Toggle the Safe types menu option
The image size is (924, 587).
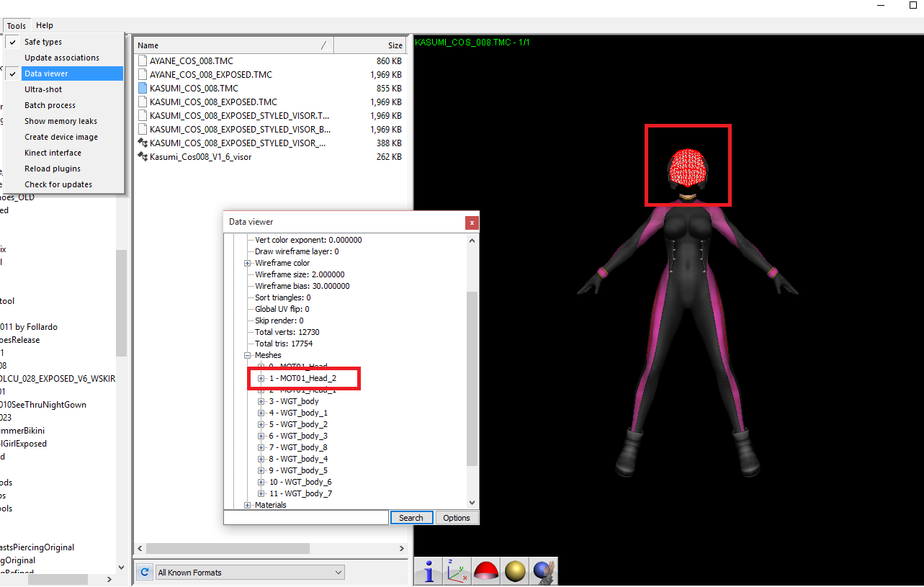pos(43,42)
